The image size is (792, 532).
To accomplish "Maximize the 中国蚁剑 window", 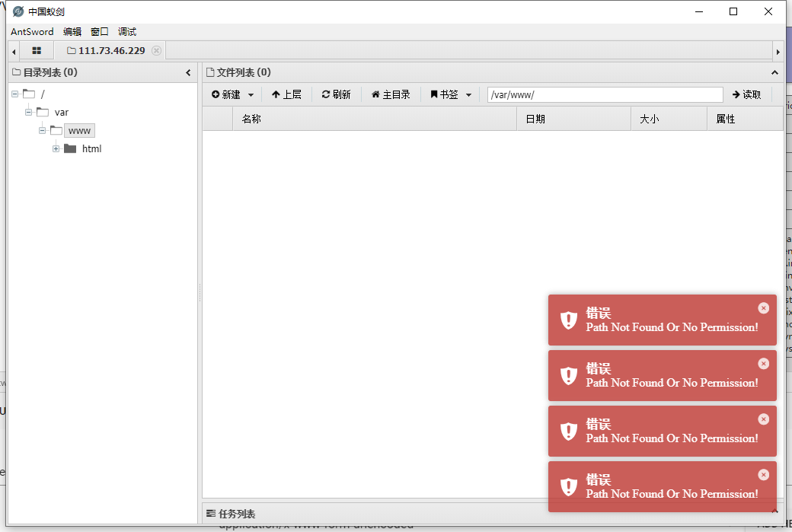I will click(733, 11).
